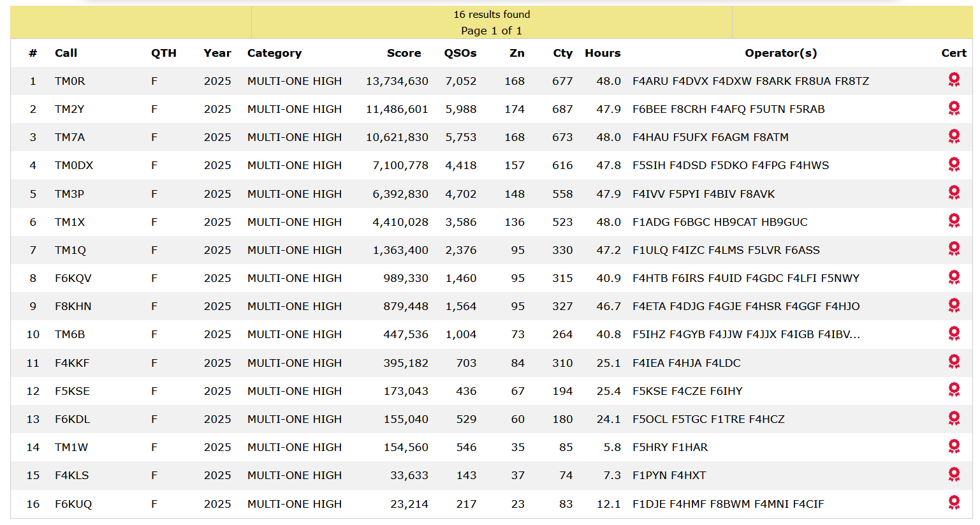Sort table by Score column header
Image resolution: width=980 pixels, height=525 pixels.
[404, 53]
